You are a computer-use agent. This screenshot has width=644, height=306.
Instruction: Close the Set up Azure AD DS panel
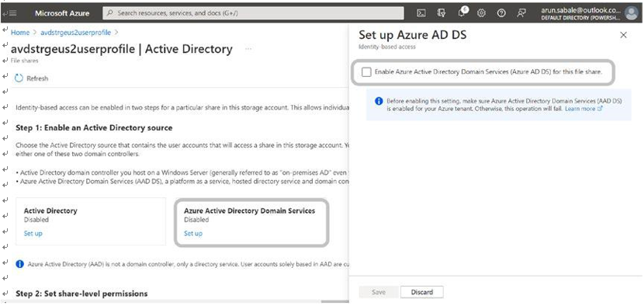(x=623, y=35)
